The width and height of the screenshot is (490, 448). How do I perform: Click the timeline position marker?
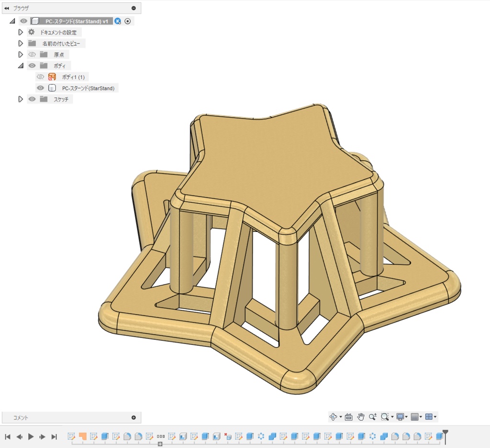click(445, 434)
